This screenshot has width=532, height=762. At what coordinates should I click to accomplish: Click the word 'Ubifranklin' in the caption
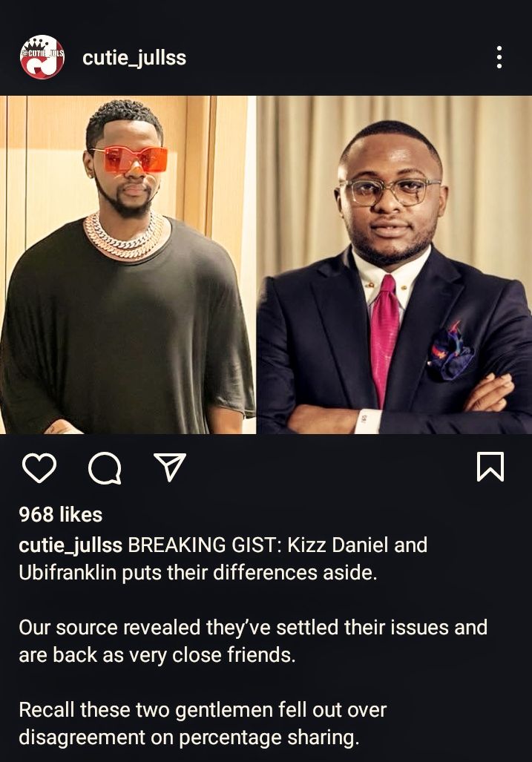coord(68,573)
